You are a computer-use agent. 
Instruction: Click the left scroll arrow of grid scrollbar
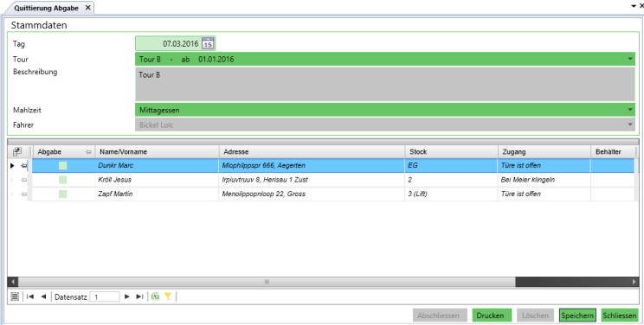point(13,282)
